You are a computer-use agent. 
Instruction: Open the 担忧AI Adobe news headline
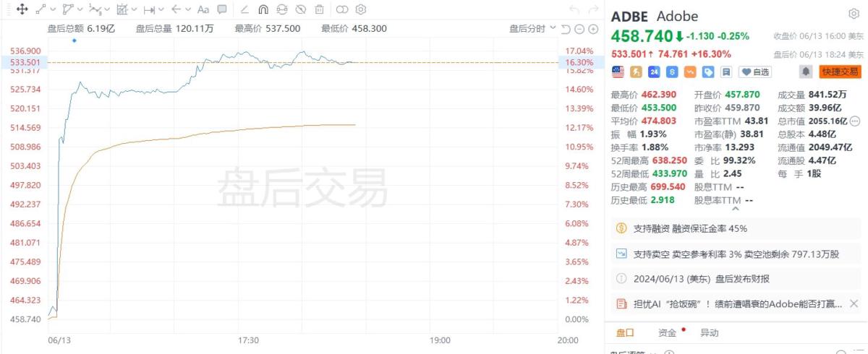click(738, 304)
